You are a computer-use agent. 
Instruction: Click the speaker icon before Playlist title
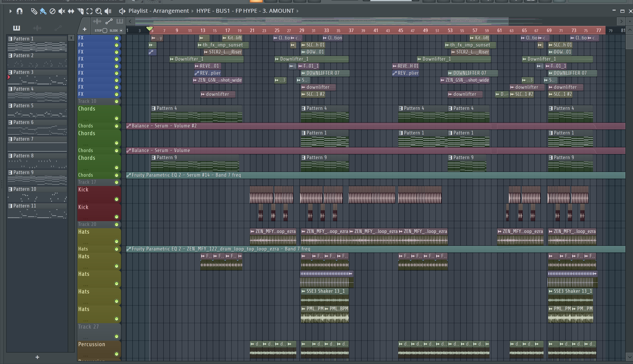point(122,11)
